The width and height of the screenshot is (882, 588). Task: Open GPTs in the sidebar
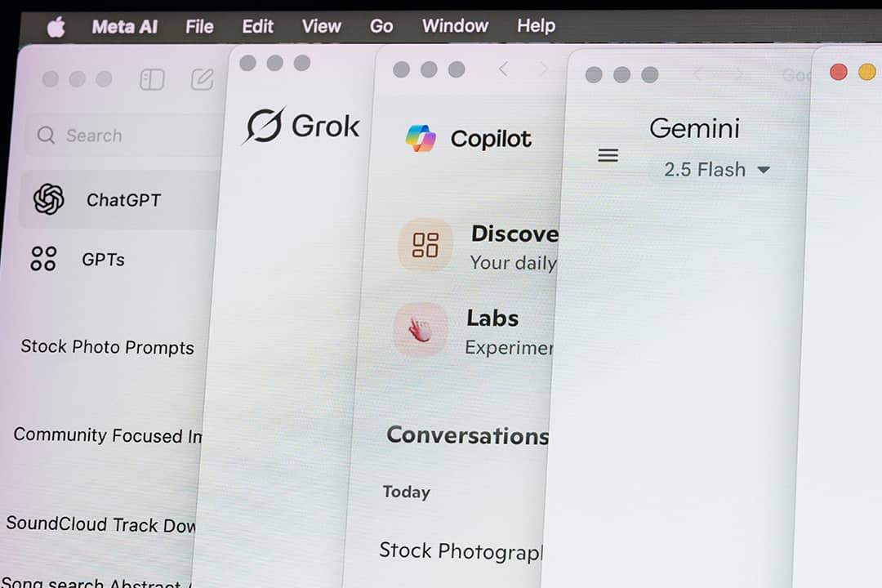103,260
